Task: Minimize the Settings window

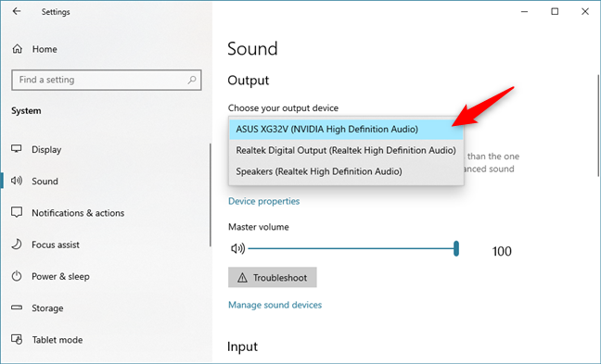Action: 524,11
